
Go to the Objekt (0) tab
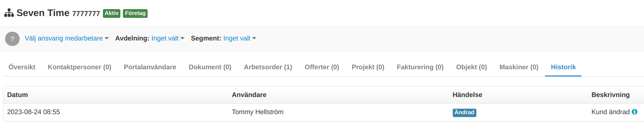pos(471,67)
